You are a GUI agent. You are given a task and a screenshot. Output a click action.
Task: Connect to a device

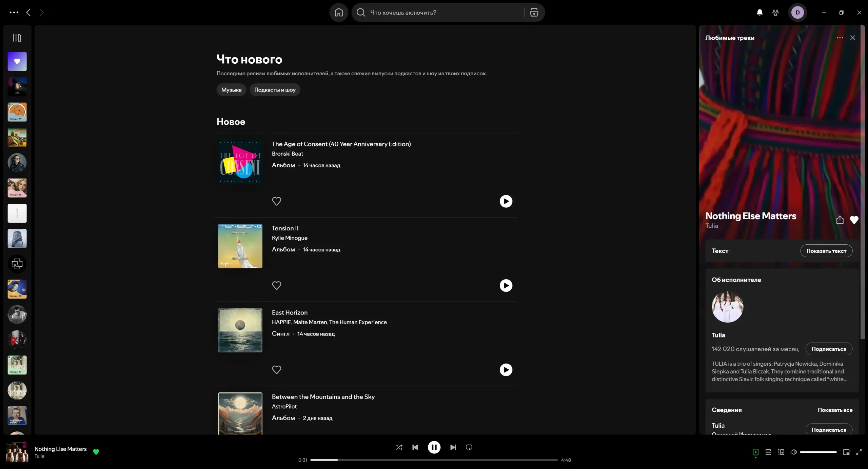(781, 452)
